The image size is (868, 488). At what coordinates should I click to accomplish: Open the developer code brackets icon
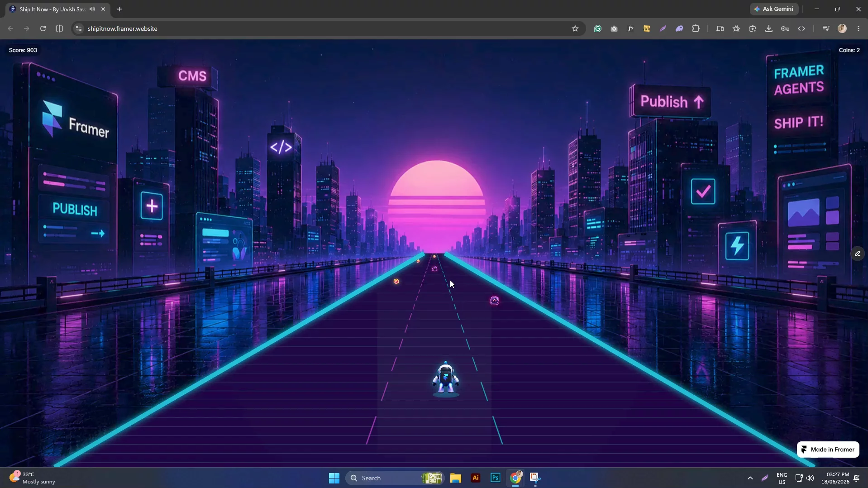click(x=801, y=29)
